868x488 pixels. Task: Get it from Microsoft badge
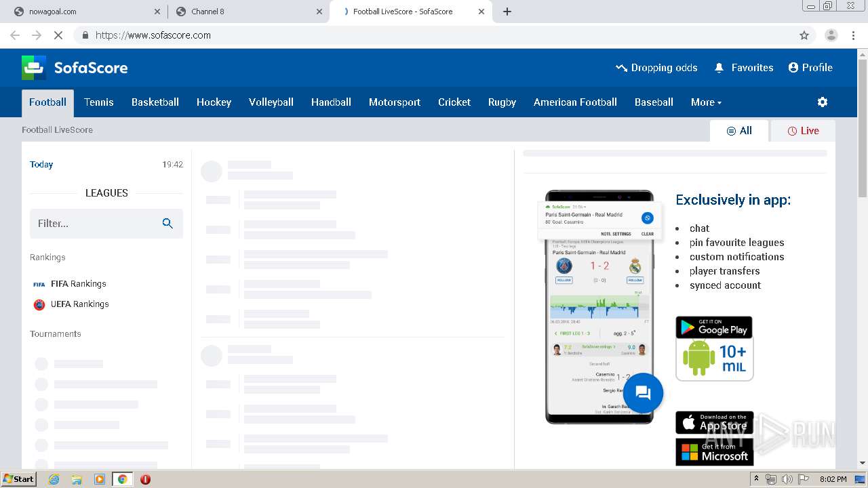pyautogui.click(x=714, y=451)
